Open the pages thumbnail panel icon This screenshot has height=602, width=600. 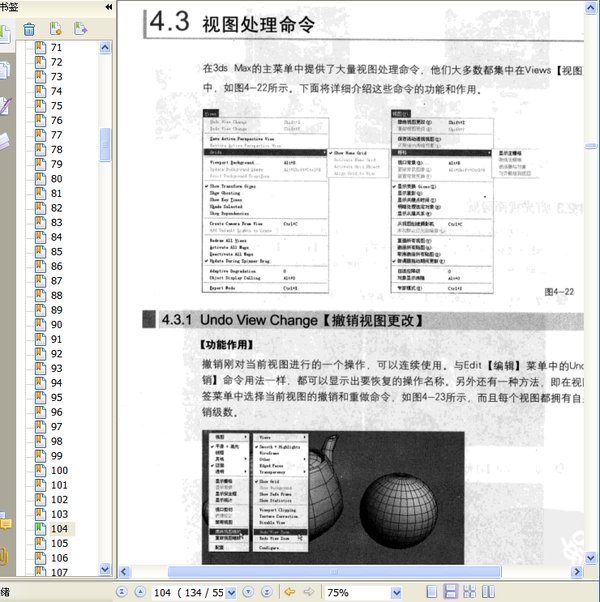coord(5,71)
